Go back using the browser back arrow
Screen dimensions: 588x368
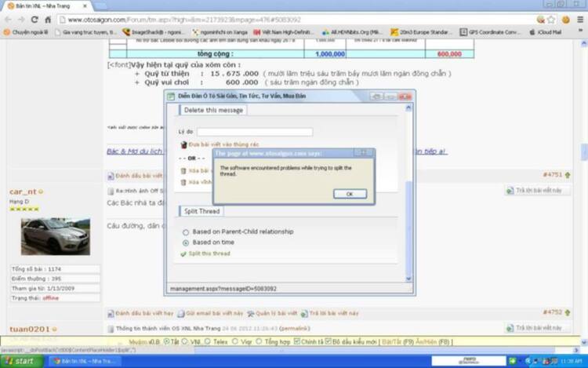(9, 20)
